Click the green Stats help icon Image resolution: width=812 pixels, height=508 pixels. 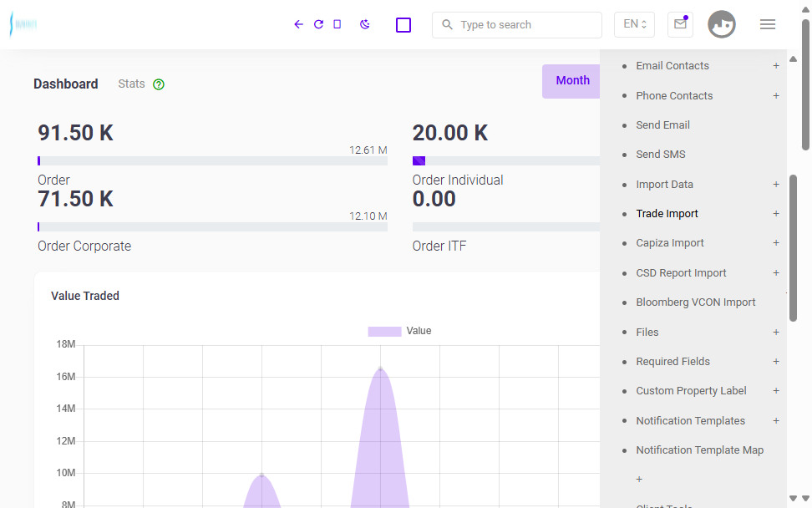click(159, 84)
